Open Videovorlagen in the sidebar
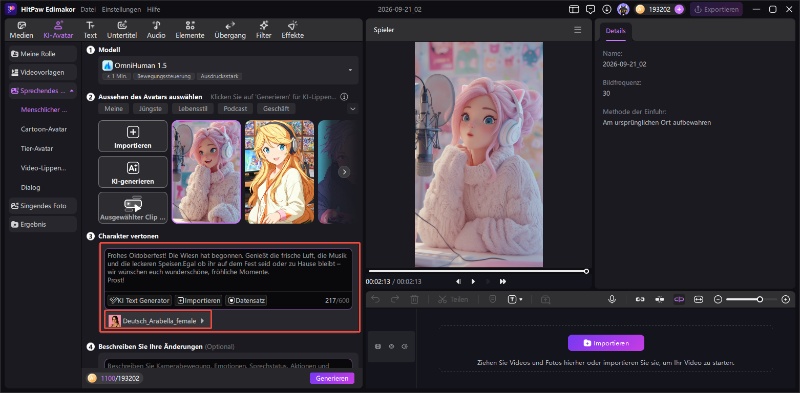This screenshot has width=800, height=393. point(43,72)
